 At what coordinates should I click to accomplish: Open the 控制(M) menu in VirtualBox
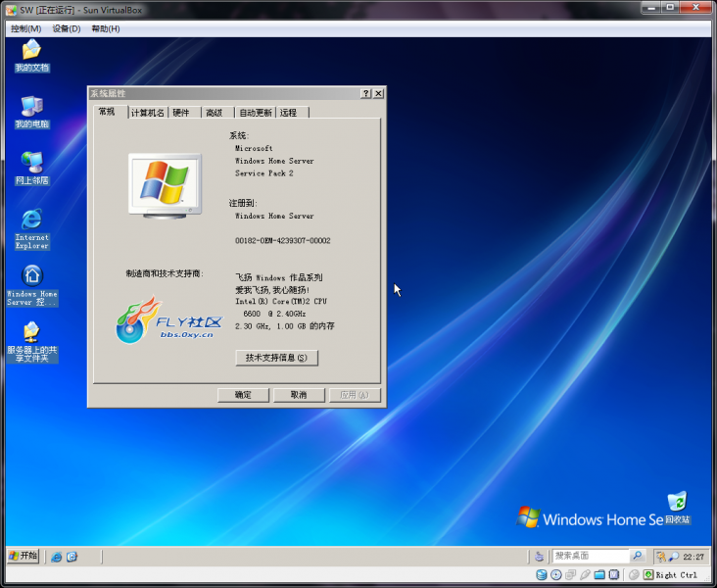tap(26, 28)
